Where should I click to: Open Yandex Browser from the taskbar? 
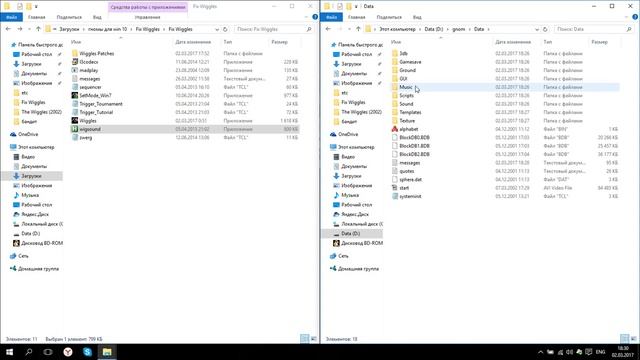[68, 352]
